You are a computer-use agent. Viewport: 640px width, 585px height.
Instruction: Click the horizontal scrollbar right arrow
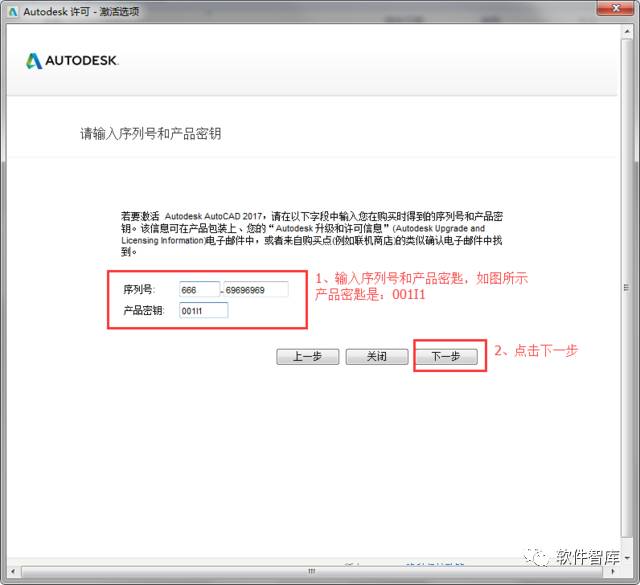click(612, 571)
